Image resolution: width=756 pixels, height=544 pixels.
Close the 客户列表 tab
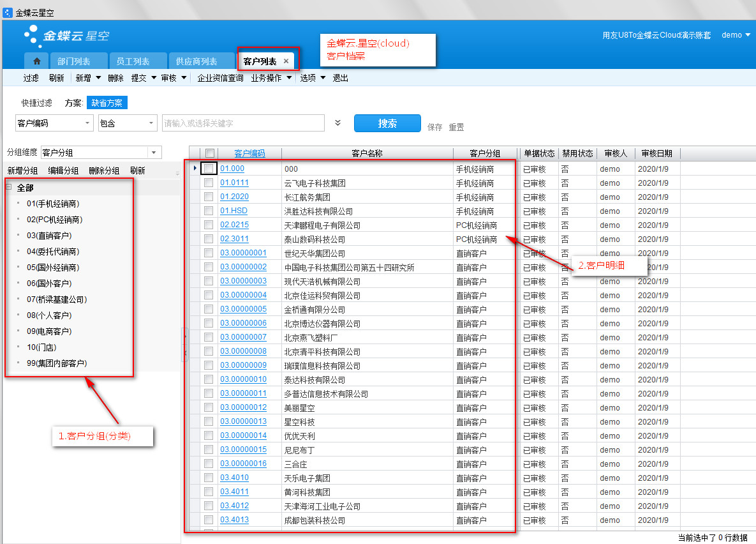(x=286, y=61)
